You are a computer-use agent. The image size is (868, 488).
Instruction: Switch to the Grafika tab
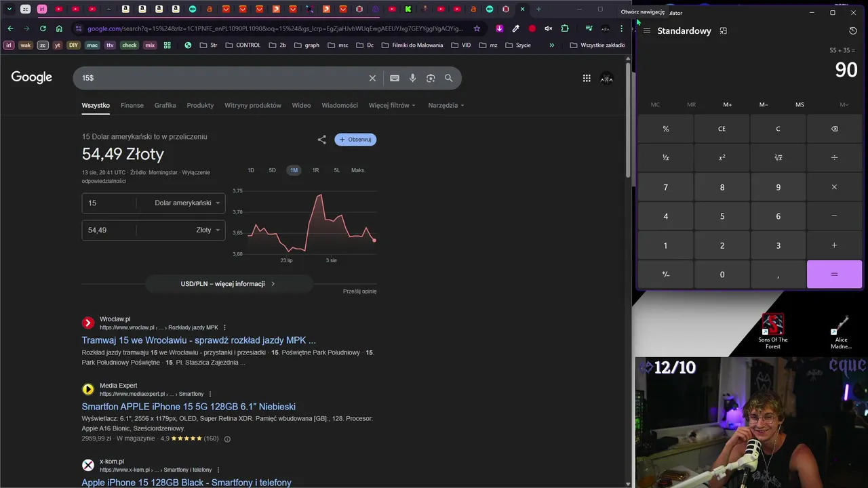click(x=165, y=105)
